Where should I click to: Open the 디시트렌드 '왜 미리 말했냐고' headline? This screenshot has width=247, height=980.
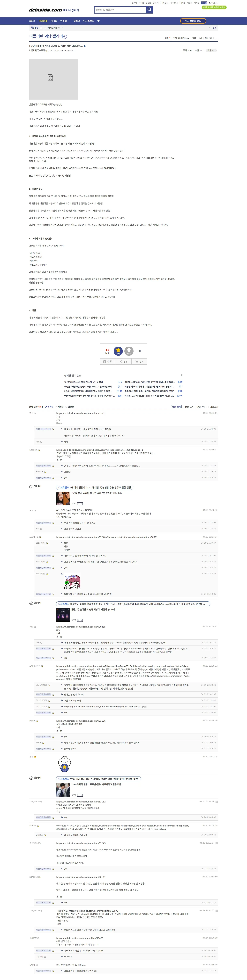(x=95, y=487)
